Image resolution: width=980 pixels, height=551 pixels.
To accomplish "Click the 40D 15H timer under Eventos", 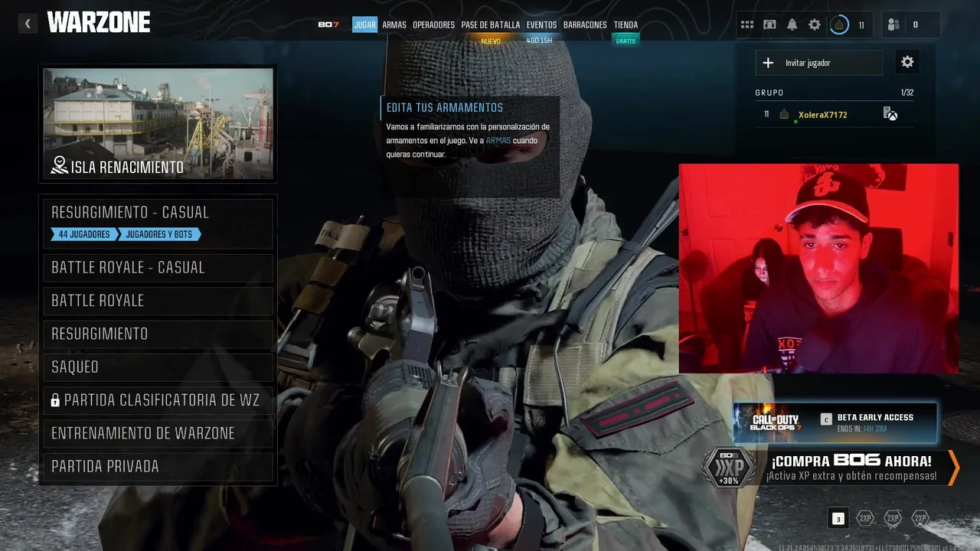I will pyautogui.click(x=539, y=41).
